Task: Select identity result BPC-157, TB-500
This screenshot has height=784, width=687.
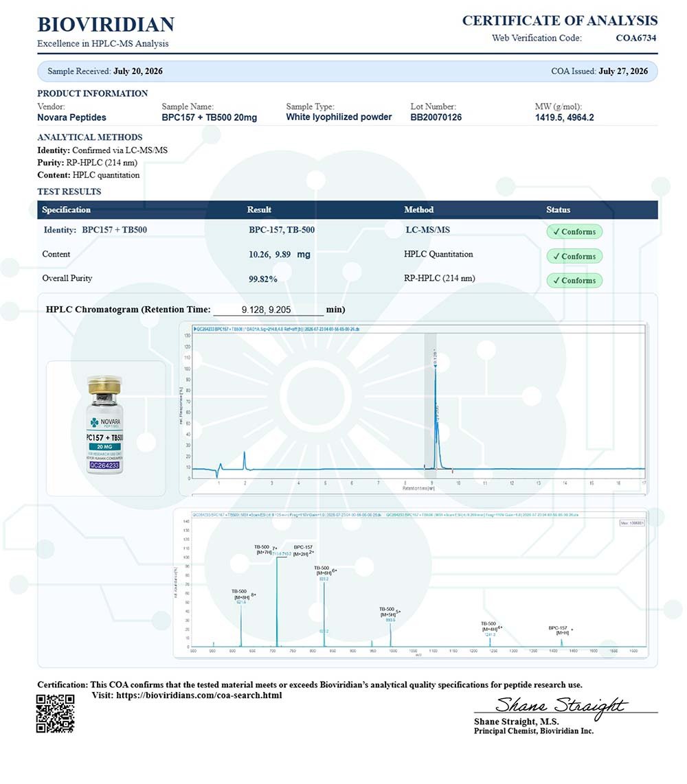Action: coord(282,230)
